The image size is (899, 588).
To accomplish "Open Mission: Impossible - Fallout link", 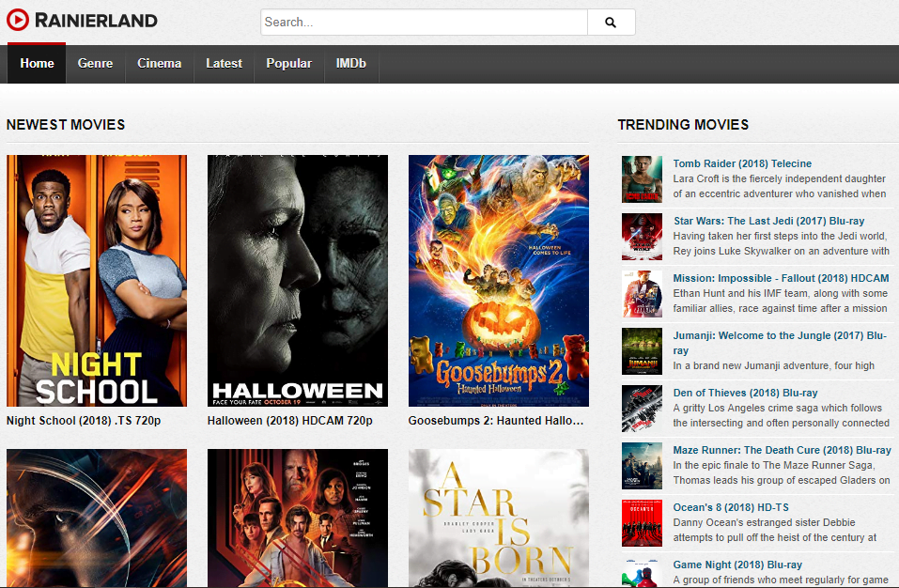I will point(781,278).
